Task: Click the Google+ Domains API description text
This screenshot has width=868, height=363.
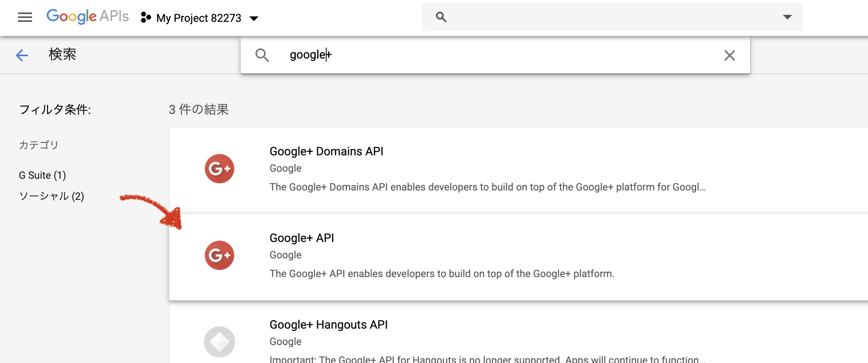Action: coord(488,187)
